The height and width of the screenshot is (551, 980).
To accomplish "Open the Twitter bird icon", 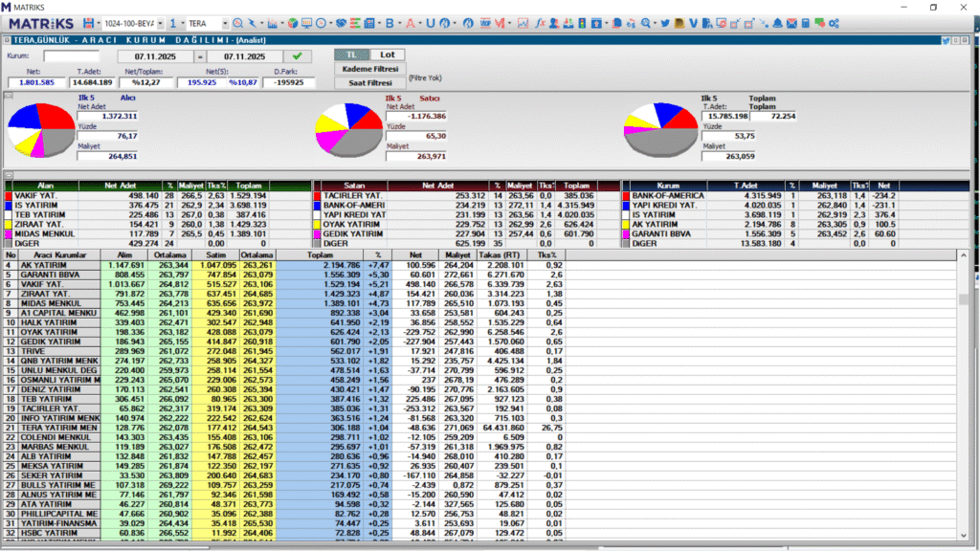I will pos(665,23).
